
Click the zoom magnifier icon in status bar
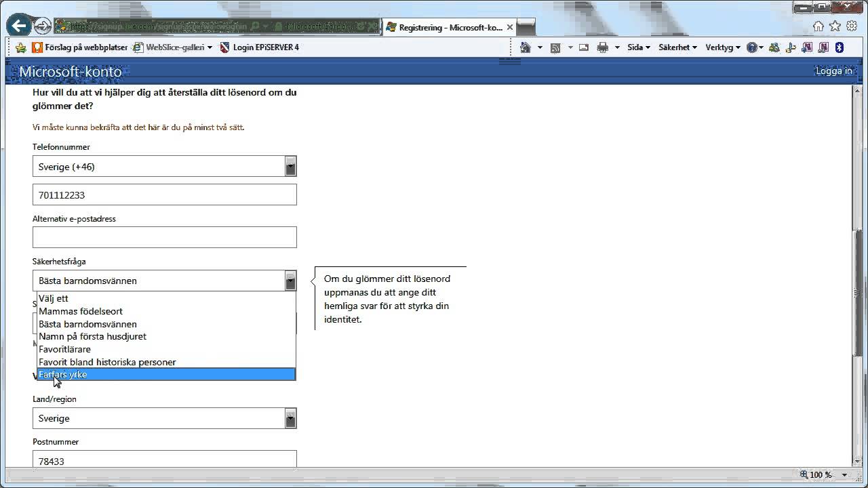804,474
